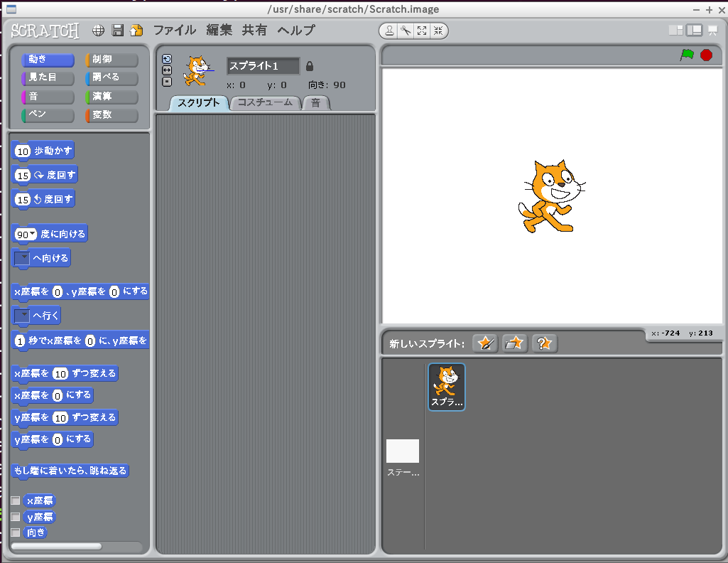Click the share project upload icon

136,31
